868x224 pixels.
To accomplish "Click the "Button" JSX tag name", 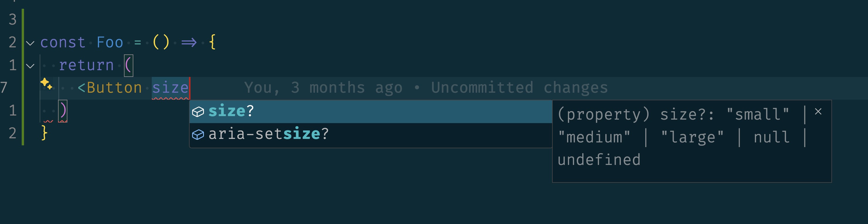I will click(x=114, y=88).
